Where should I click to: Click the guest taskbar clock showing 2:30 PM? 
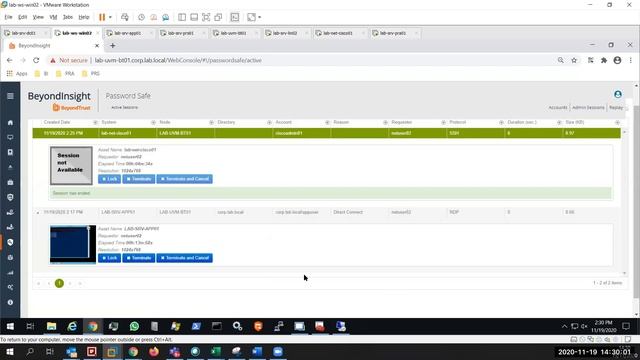(x=604, y=326)
